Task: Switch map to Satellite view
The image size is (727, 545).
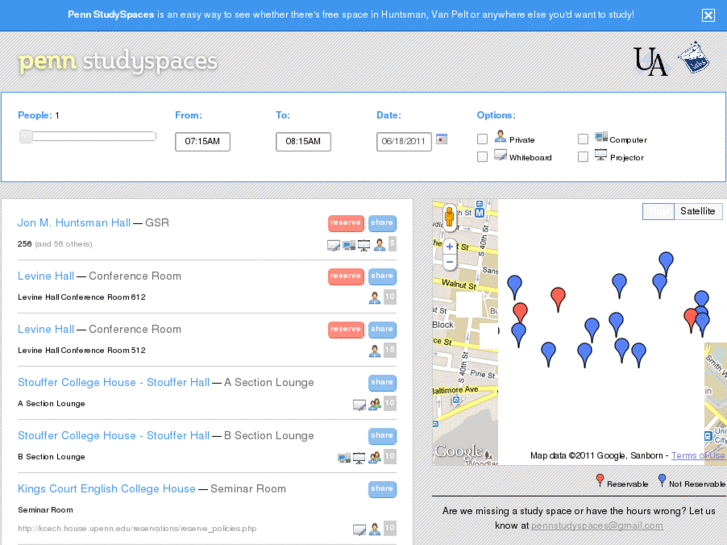Action: click(697, 212)
